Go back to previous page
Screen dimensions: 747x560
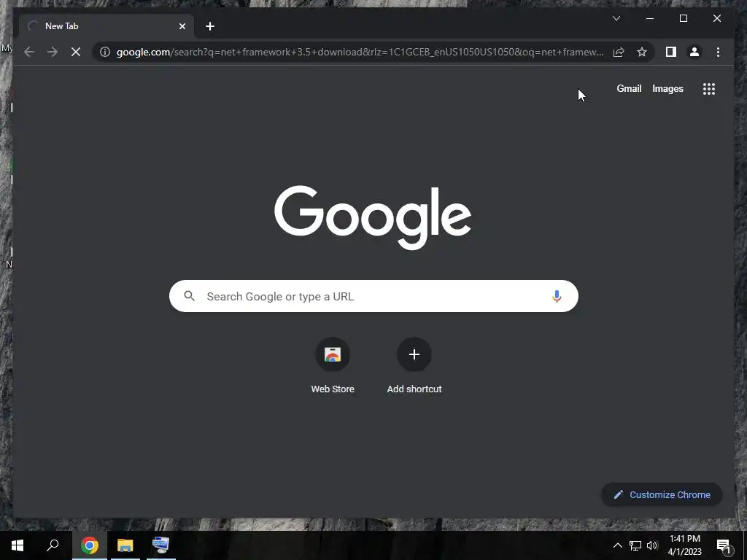(x=29, y=52)
